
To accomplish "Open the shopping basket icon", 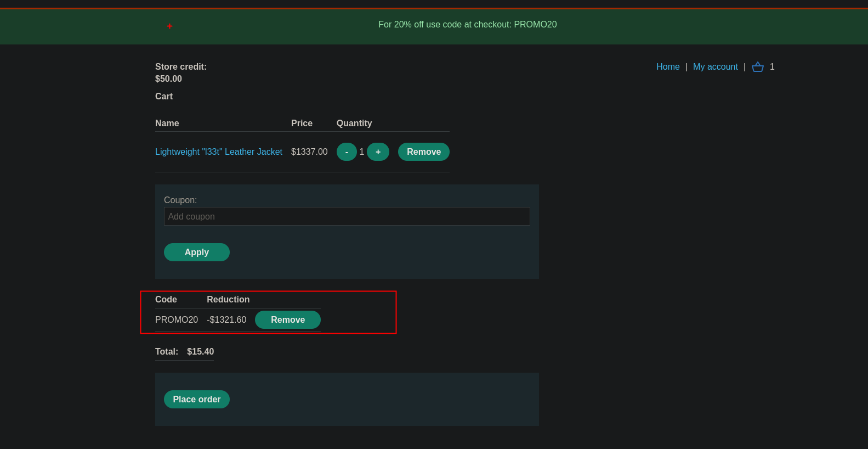I will coord(757,67).
